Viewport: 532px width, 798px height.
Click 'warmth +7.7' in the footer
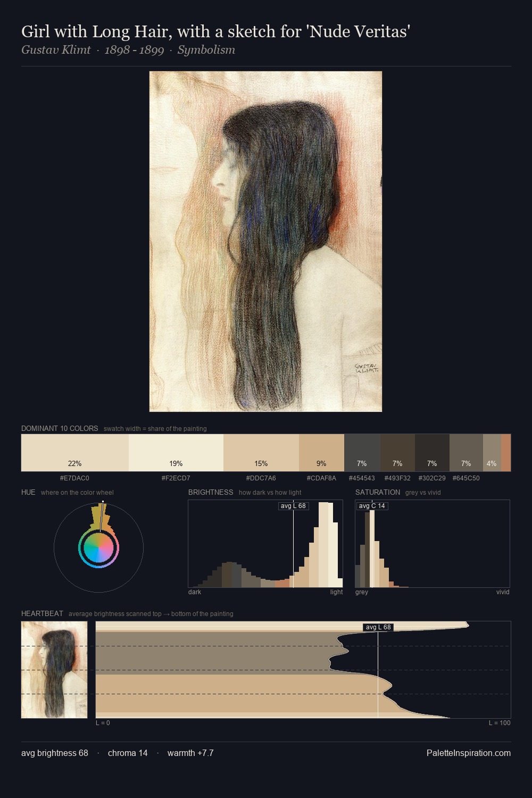190,753
